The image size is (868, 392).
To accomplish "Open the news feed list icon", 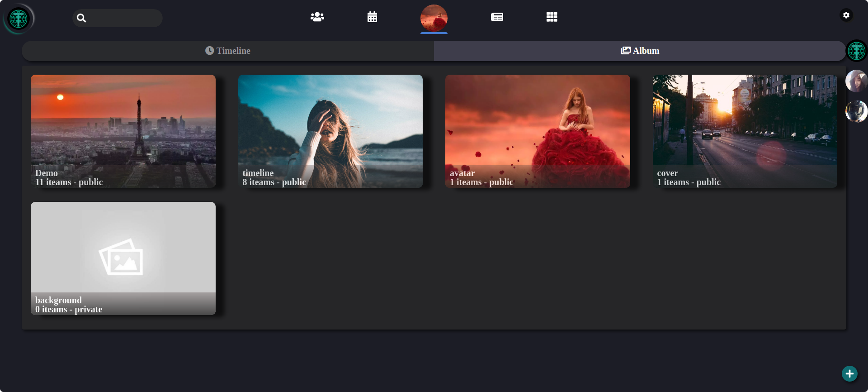I will click(x=497, y=17).
